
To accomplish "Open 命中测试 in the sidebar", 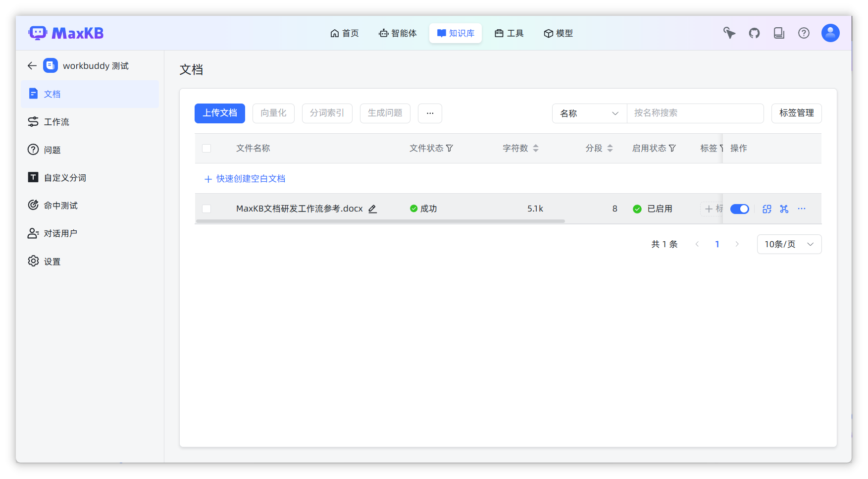I will click(x=90, y=206).
